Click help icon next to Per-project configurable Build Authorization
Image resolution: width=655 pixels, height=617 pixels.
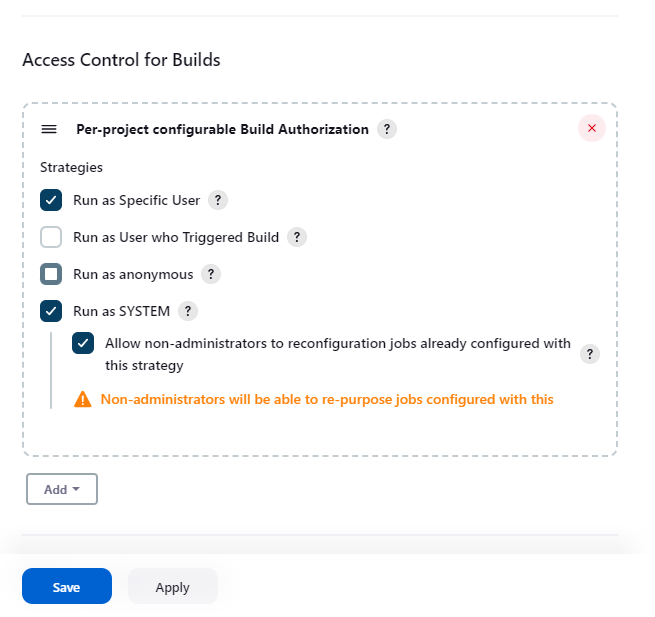pyautogui.click(x=387, y=129)
